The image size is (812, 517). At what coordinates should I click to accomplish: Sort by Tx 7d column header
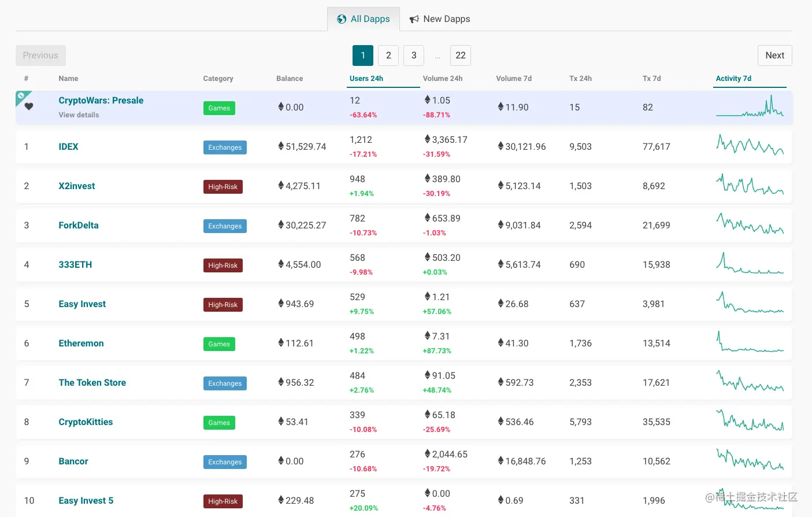pyautogui.click(x=651, y=79)
